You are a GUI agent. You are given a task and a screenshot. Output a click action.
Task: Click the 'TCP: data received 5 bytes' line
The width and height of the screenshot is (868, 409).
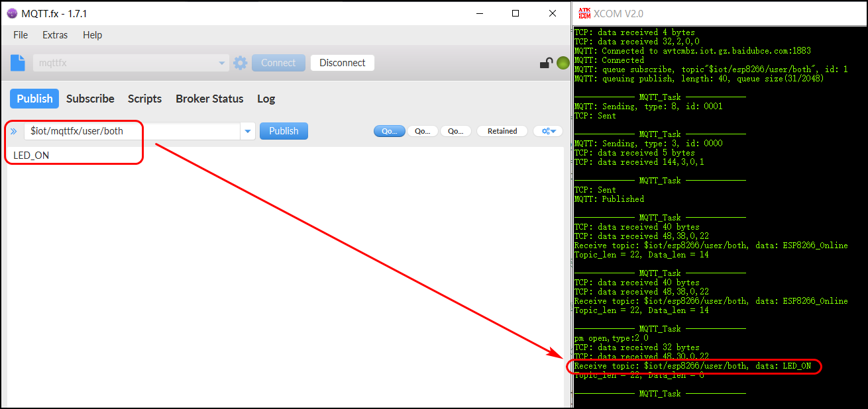(x=634, y=153)
